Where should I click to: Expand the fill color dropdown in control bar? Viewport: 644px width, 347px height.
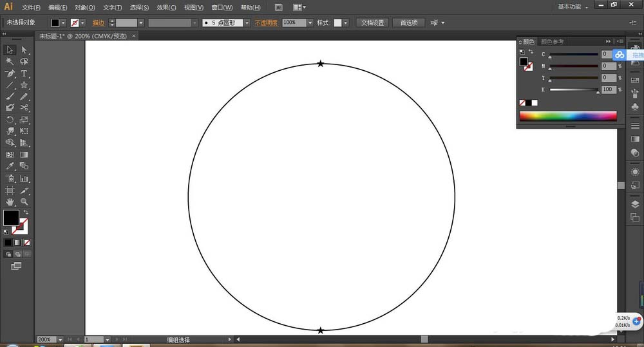point(63,23)
